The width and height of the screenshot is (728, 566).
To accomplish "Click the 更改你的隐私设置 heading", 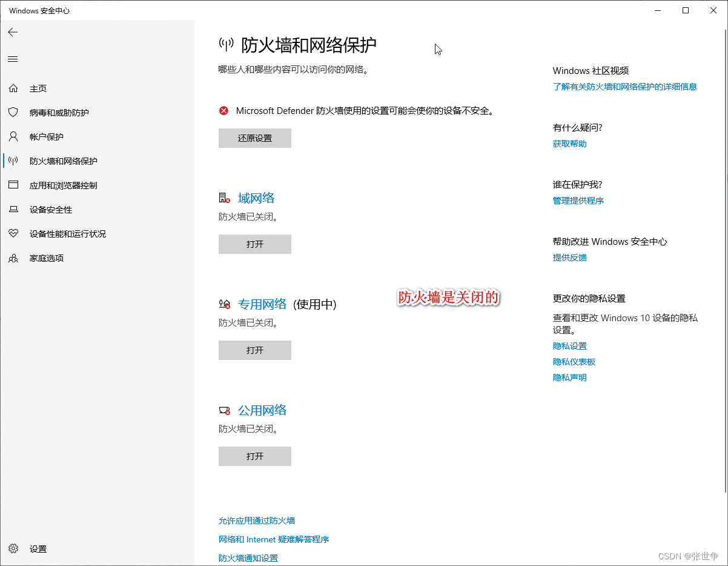I will (589, 299).
